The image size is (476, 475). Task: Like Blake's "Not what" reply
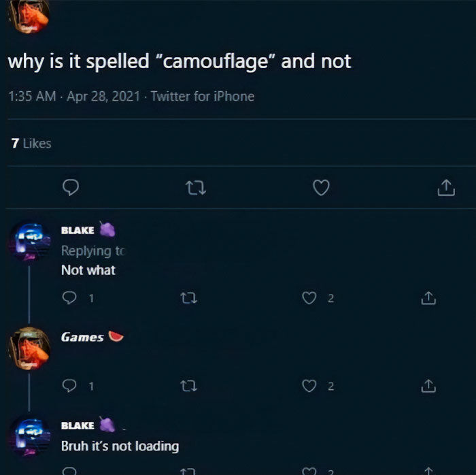tap(309, 298)
